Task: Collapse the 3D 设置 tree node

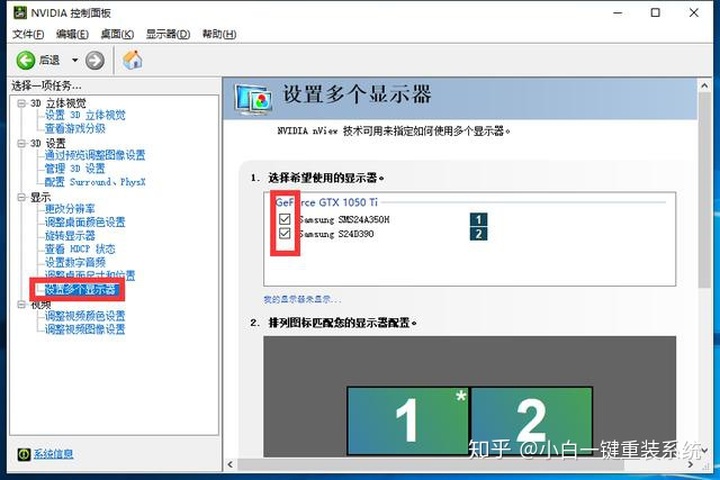Action: [21, 143]
